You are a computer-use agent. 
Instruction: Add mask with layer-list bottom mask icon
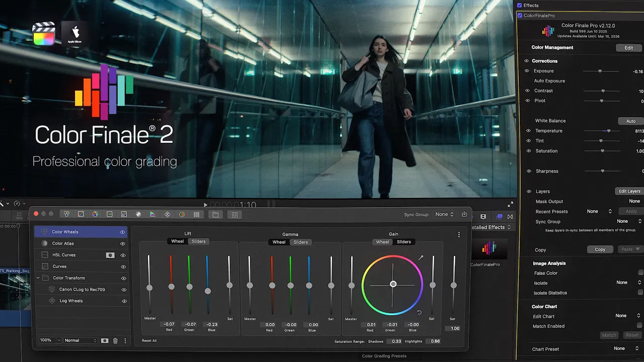point(105,340)
